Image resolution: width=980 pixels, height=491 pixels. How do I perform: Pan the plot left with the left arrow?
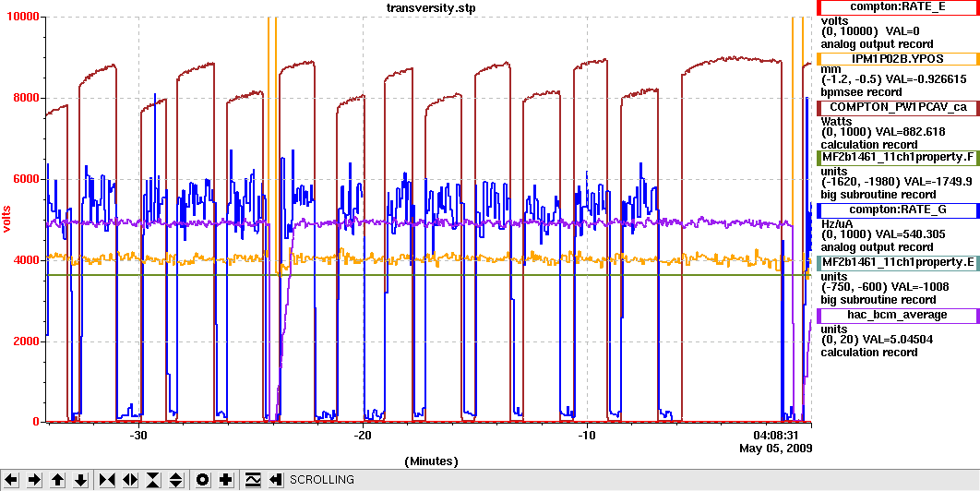click(x=12, y=480)
